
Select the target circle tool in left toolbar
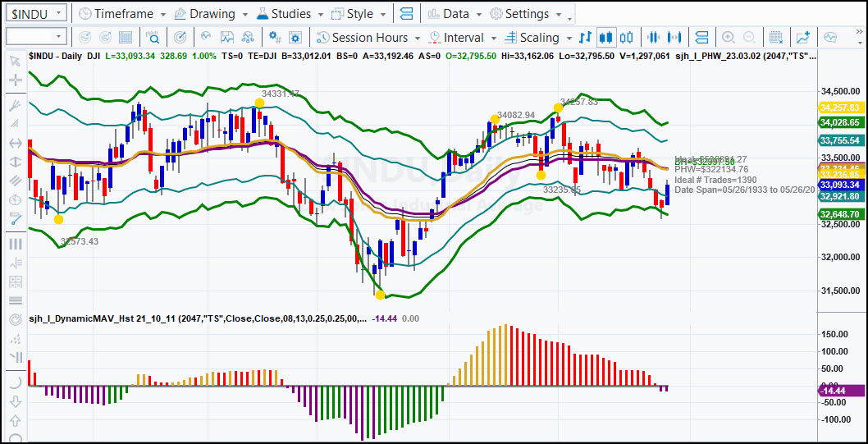click(x=15, y=319)
